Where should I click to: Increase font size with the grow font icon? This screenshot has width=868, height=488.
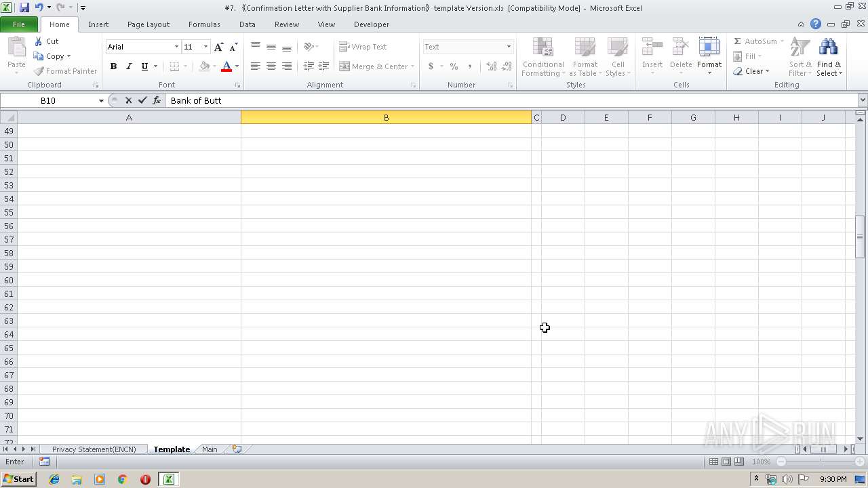click(218, 47)
